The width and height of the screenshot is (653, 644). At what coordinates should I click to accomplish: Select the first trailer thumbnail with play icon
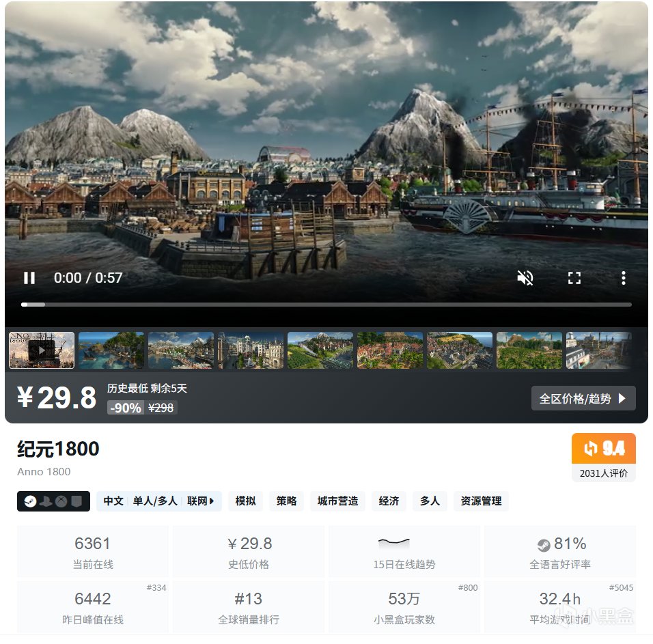click(x=42, y=350)
